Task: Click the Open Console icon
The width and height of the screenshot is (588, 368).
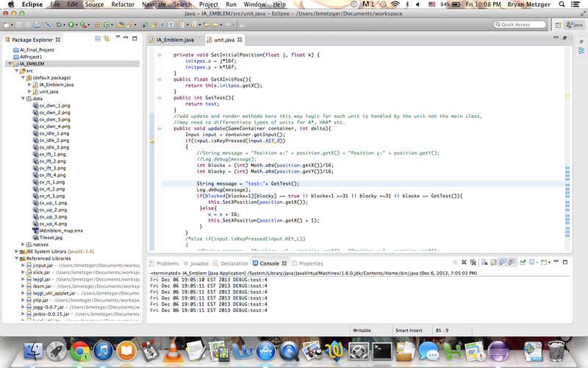Action: click(545, 263)
